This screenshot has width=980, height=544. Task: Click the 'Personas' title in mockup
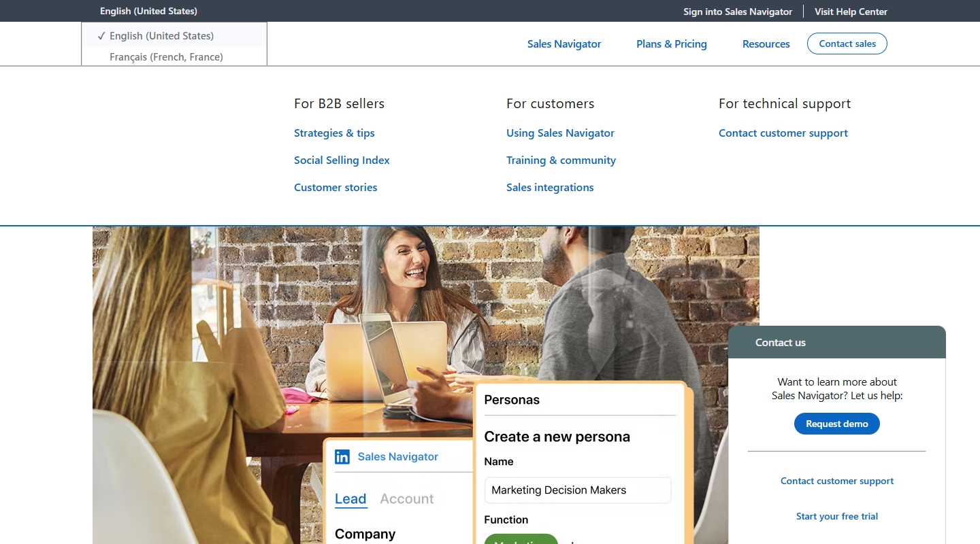coord(512,400)
